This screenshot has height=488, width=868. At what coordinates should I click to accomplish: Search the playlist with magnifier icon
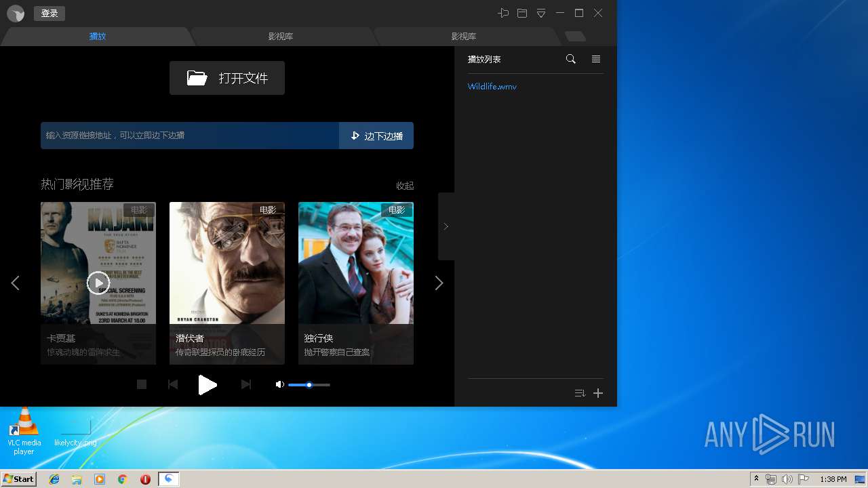pyautogui.click(x=571, y=60)
